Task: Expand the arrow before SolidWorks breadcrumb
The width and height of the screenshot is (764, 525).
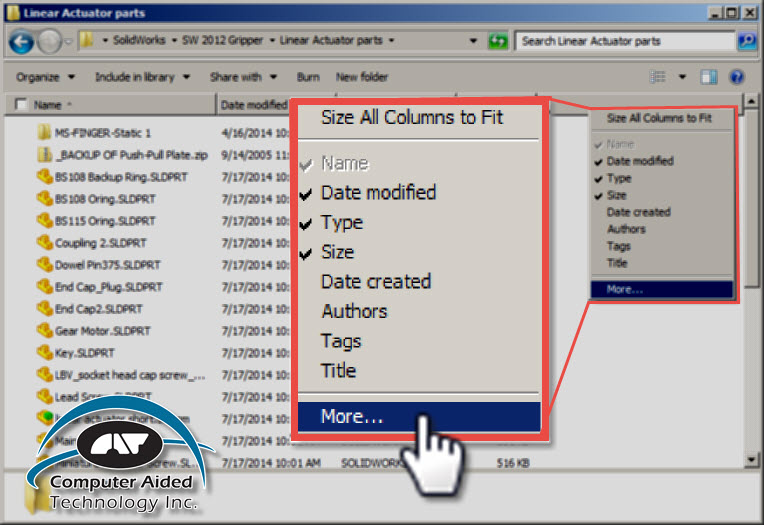Action: coord(105,40)
